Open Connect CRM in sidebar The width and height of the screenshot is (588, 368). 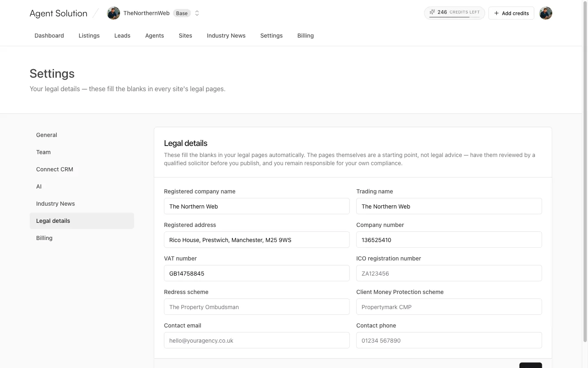pyautogui.click(x=82, y=169)
